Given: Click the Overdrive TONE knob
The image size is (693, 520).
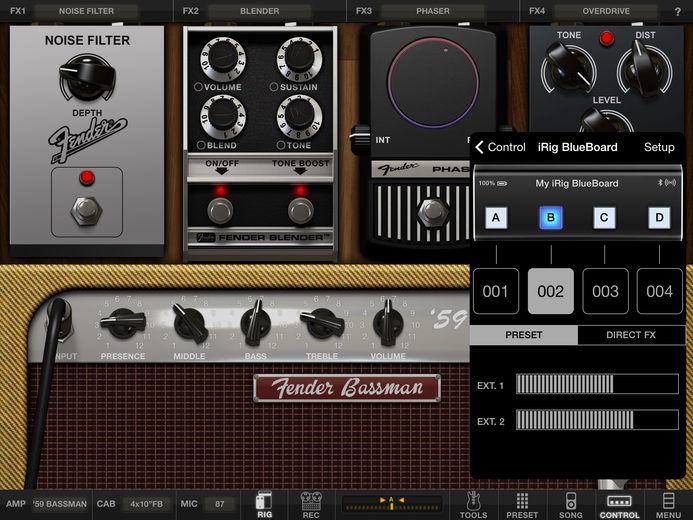Looking at the screenshot, I should [x=569, y=67].
